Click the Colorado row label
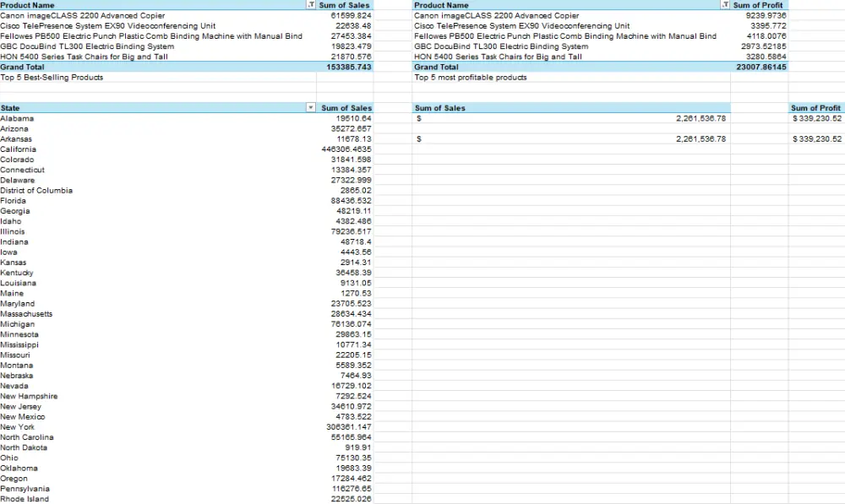This screenshot has width=845, height=504. pyautogui.click(x=17, y=160)
